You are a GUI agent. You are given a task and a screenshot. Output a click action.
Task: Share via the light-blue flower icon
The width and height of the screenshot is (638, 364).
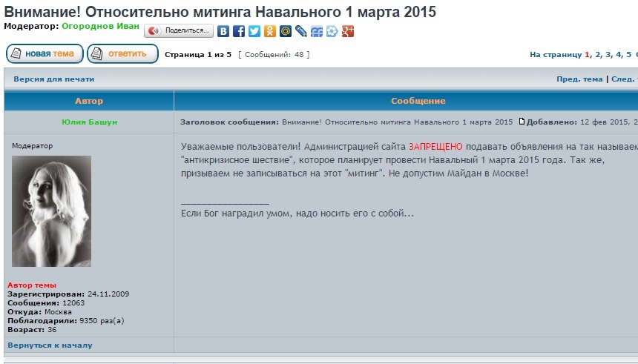coord(332,31)
